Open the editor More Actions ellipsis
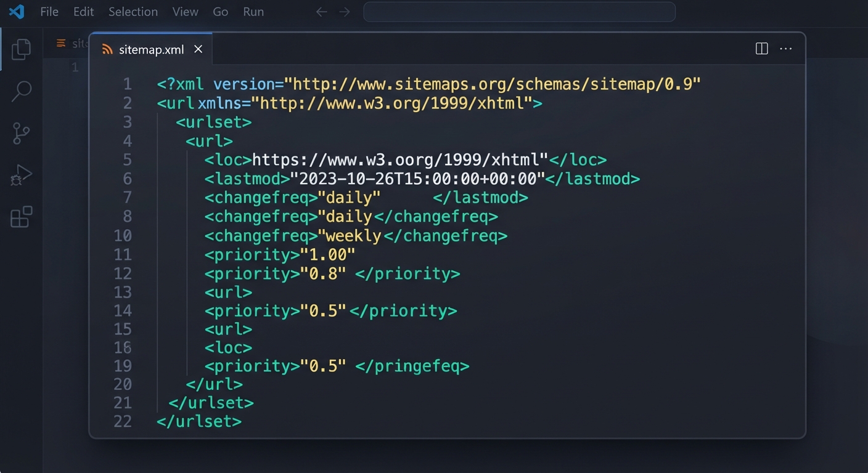This screenshot has width=868, height=473. point(786,49)
